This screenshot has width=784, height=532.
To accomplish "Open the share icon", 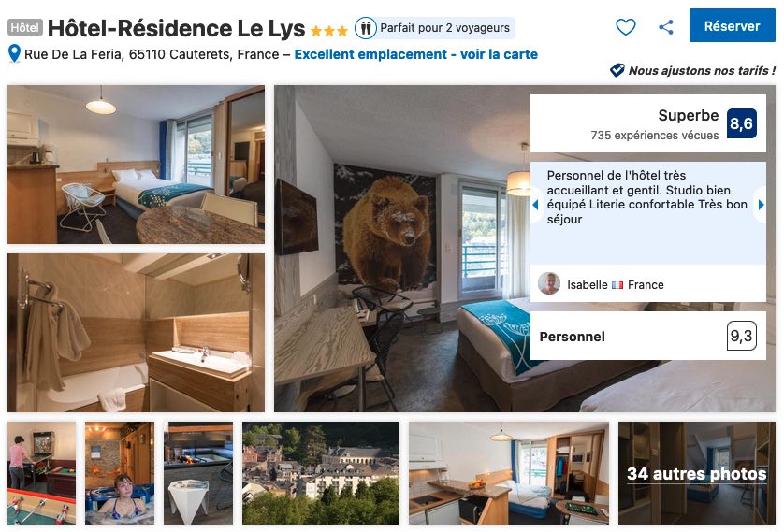I will pyautogui.click(x=665, y=26).
